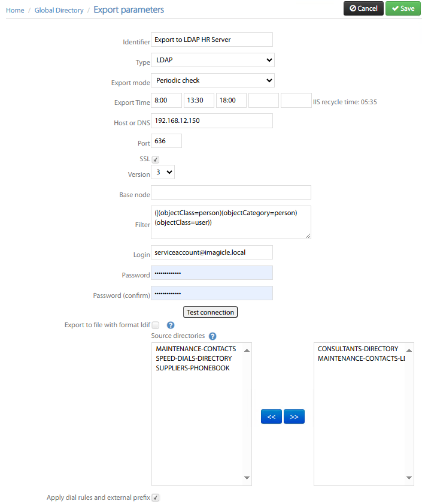Enable Export to file with format Ldif

click(156, 325)
